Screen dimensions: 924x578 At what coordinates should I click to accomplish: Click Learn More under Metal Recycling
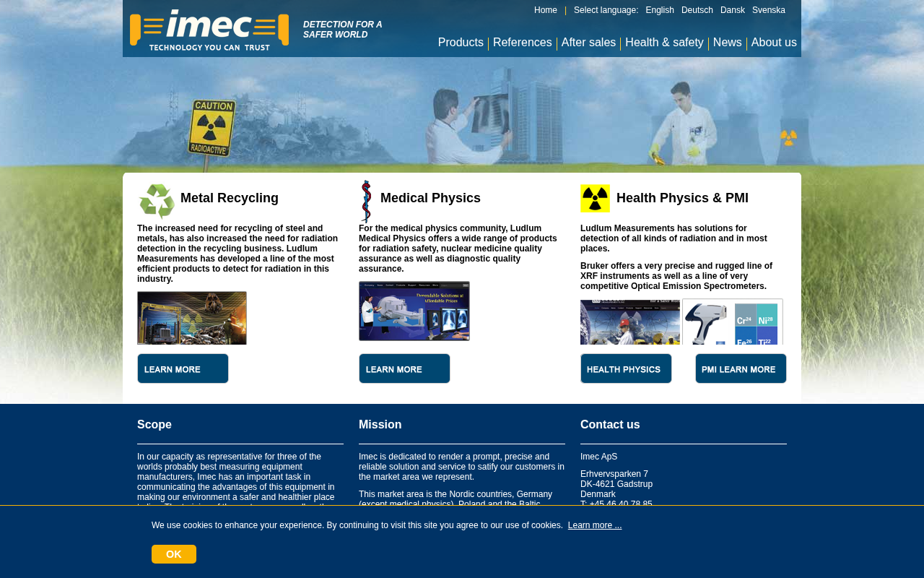(x=183, y=368)
